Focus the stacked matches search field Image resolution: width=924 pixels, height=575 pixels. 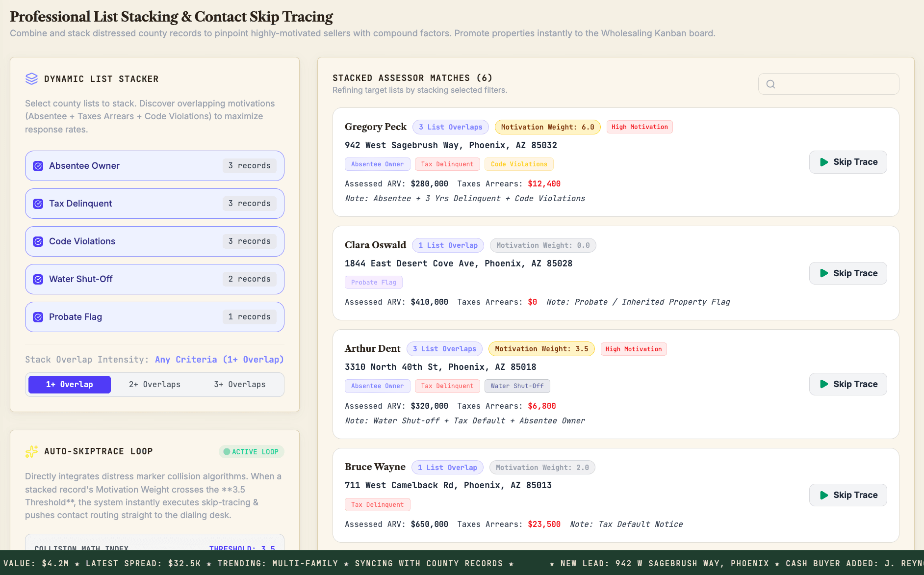829,84
